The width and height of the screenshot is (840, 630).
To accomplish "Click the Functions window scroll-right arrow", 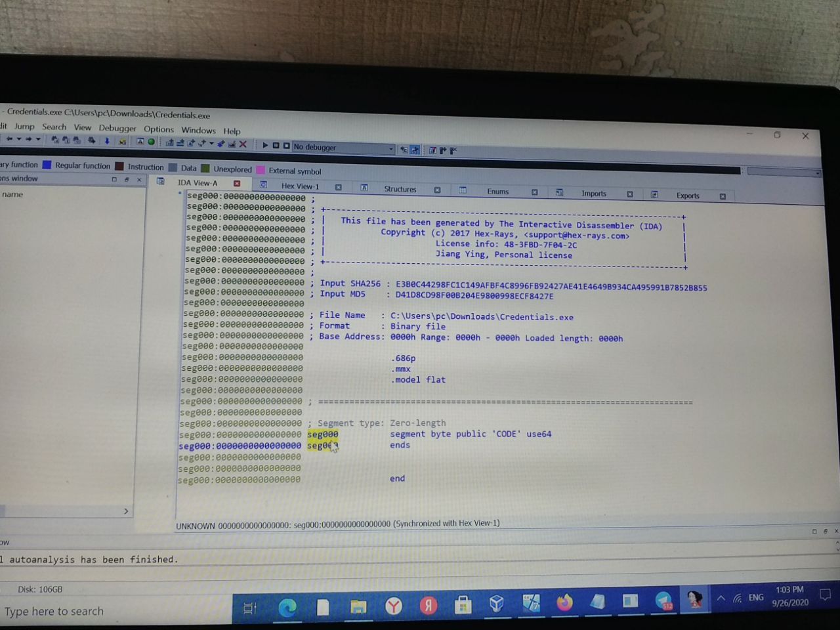I will pyautogui.click(x=126, y=511).
